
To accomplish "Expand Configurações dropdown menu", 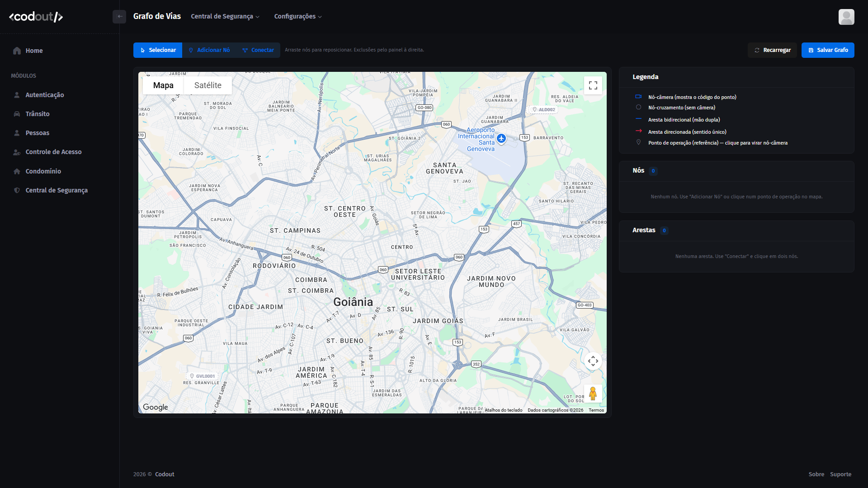I will (x=298, y=16).
